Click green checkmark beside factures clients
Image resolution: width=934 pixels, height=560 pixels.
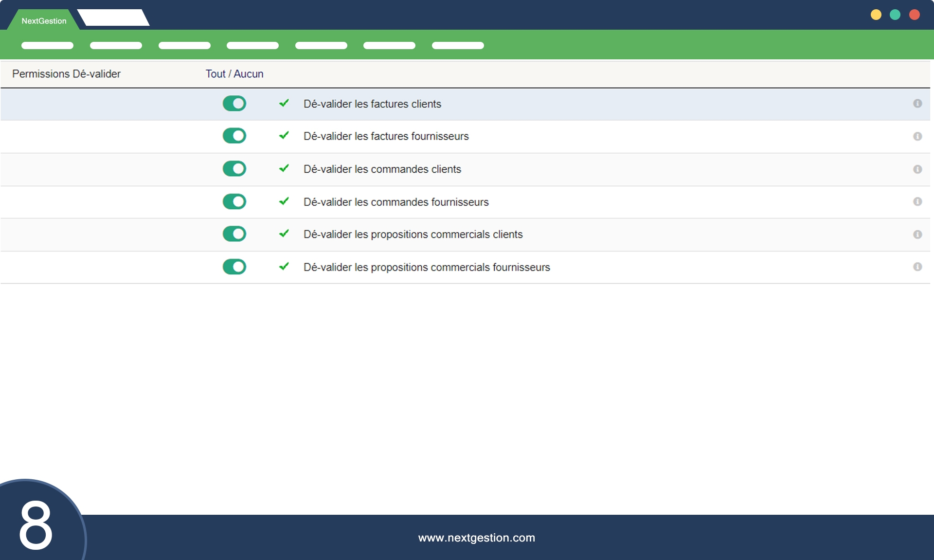point(284,103)
